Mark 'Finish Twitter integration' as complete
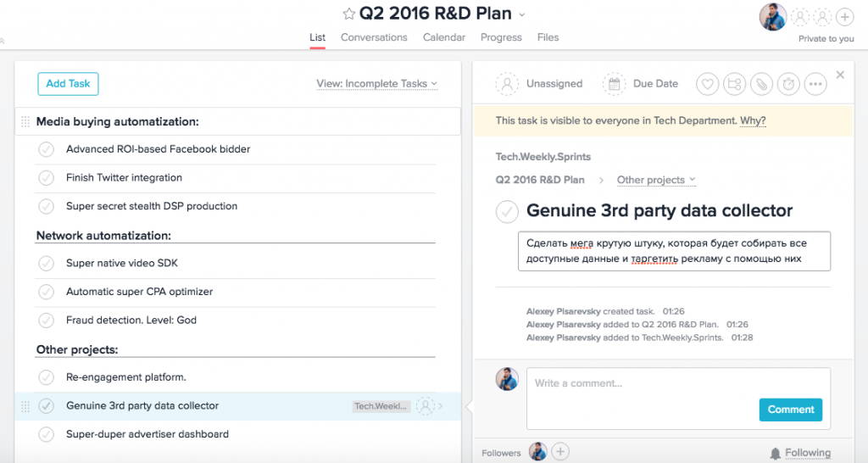 (46, 178)
